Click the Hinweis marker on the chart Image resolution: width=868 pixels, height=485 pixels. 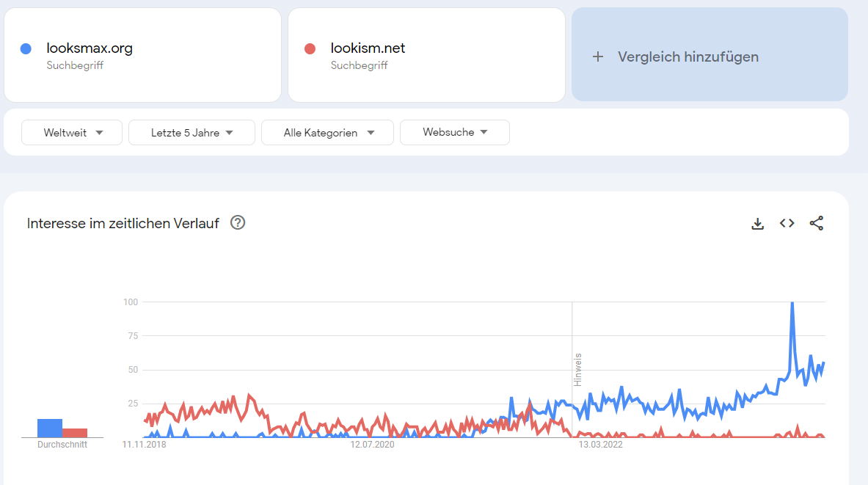[x=578, y=370]
